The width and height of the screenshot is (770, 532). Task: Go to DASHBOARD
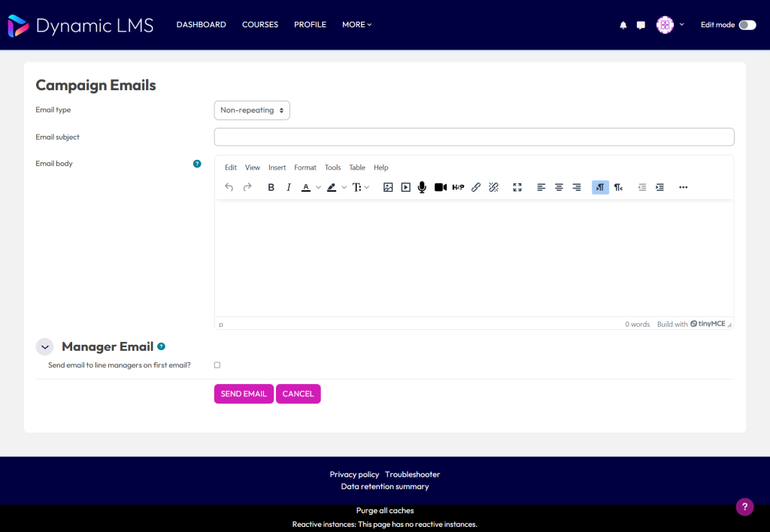coord(202,25)
